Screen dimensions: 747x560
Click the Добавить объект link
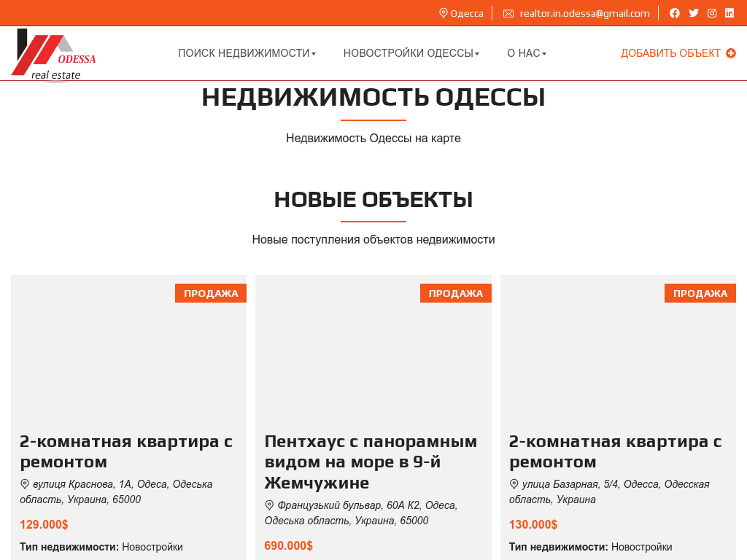[670, 53]
